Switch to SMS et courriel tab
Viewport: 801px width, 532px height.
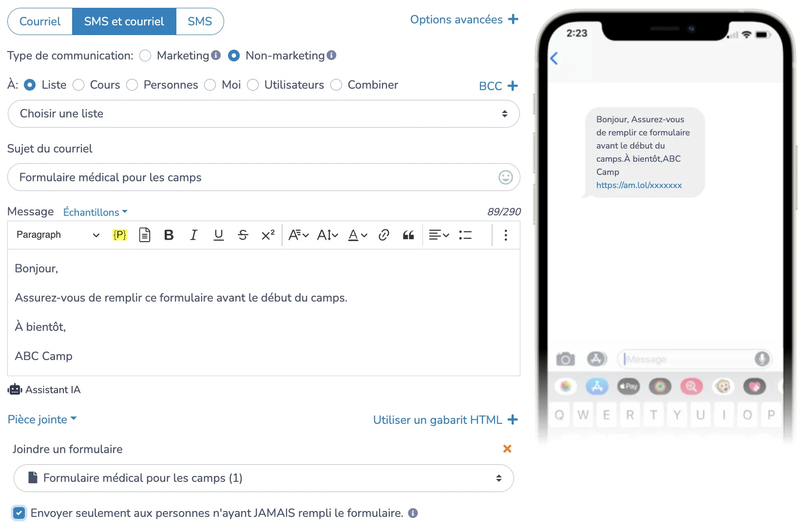click(124, 21)
